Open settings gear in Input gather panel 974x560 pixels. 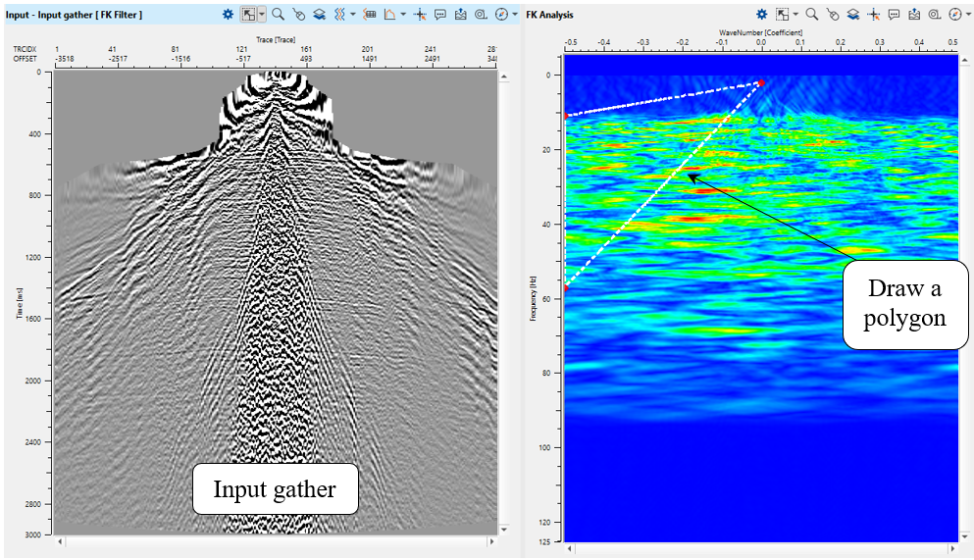click(228, 15)
